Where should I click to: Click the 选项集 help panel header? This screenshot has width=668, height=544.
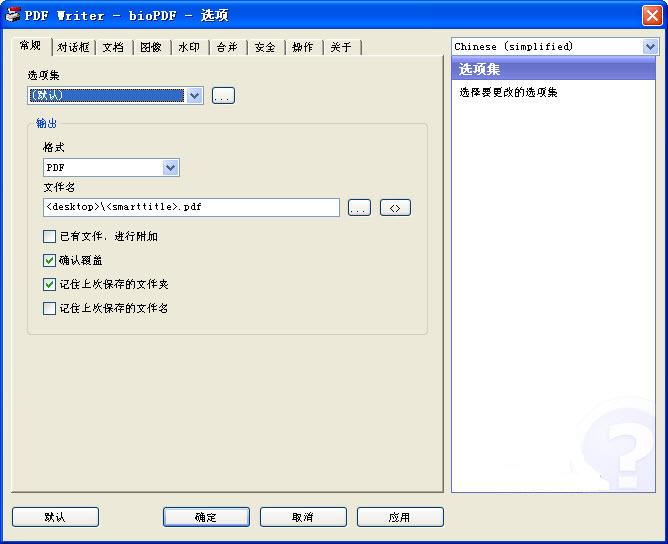553,69
